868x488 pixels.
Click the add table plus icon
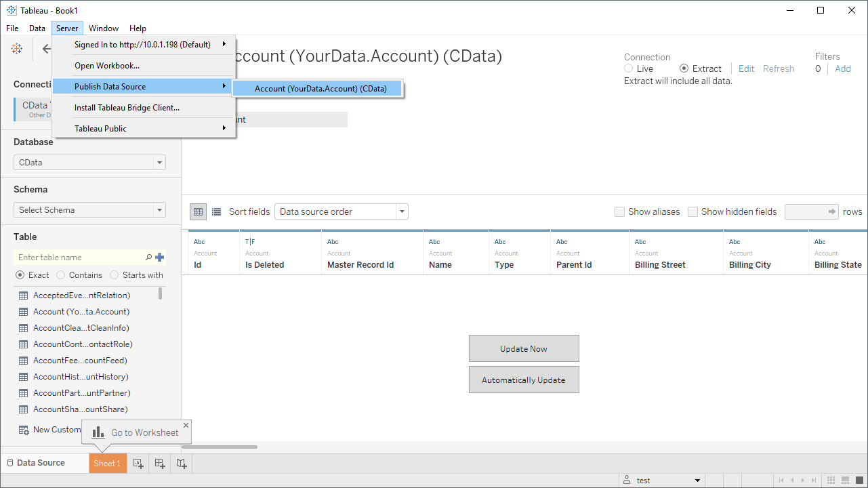(x=160, y=258)
